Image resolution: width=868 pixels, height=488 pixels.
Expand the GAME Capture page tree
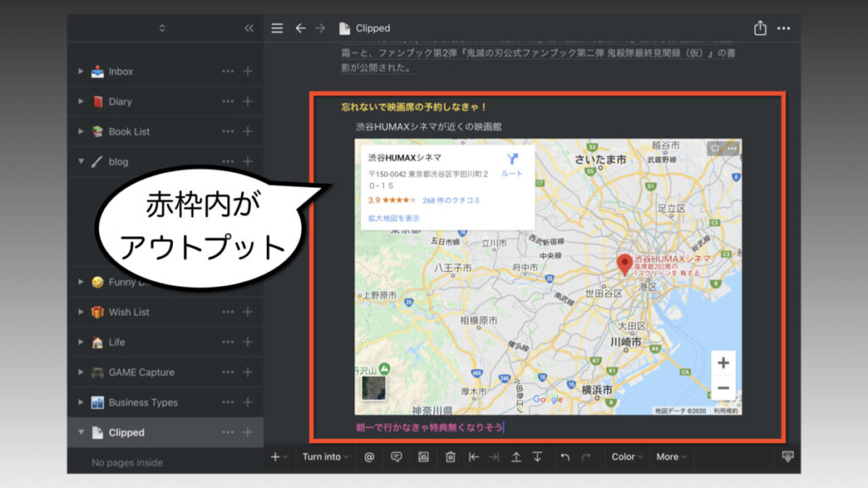(81, 372)
